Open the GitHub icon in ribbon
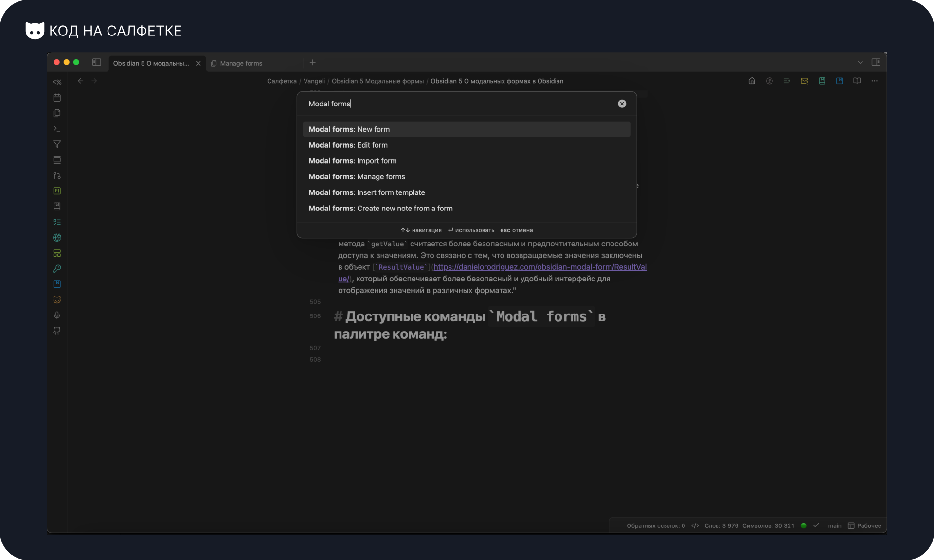Screen dimensions: 934x560 57,331
